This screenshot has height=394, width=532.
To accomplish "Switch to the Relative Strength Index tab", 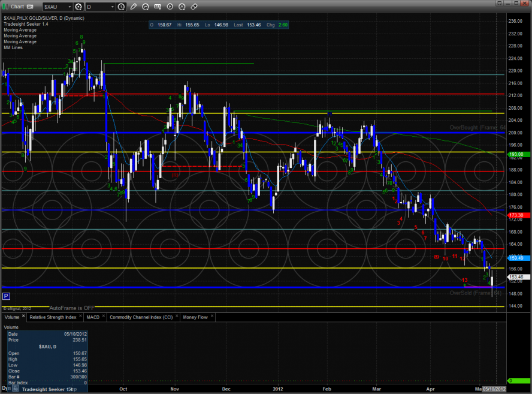I will point(54,317).
